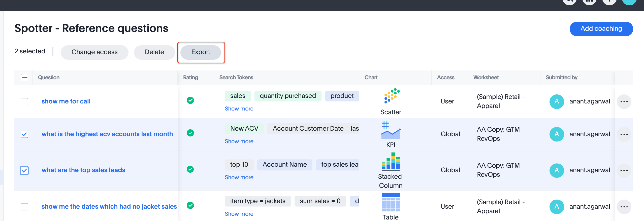644x221 pixels.
Task: Click the 'quantity purchased' search token
Action: click(x=288, y=96)
